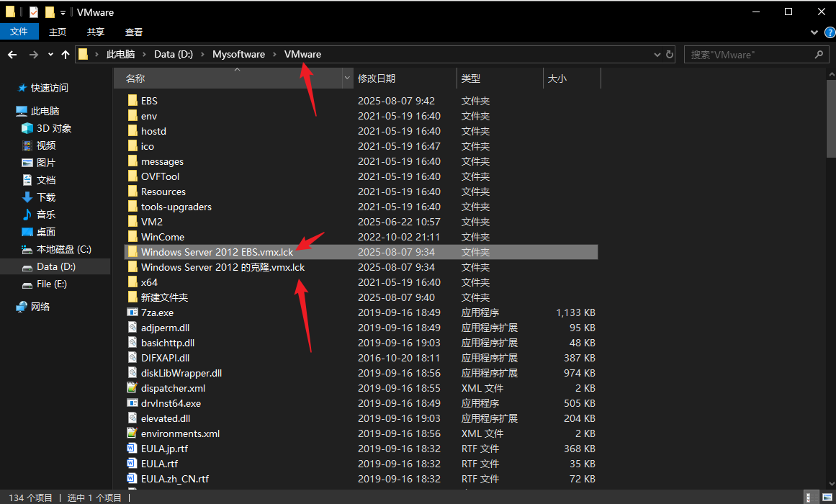Open recent locations dropdown arrow
836x504 pixels.
50,55
